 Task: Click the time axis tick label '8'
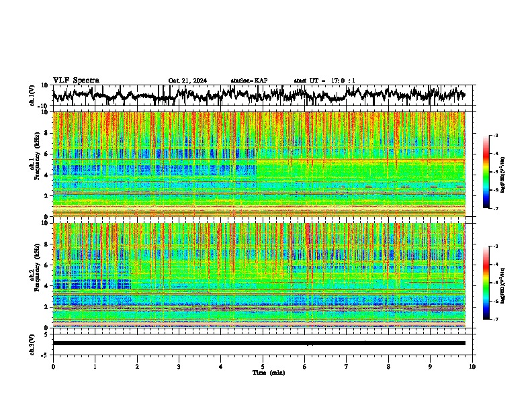pos(388,367)
